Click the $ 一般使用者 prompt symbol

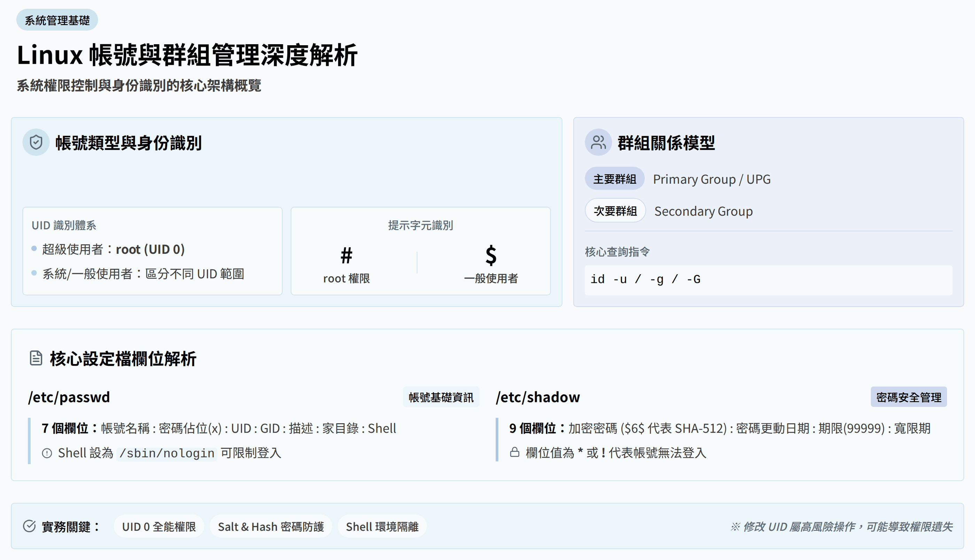click(x=491, y=256)
